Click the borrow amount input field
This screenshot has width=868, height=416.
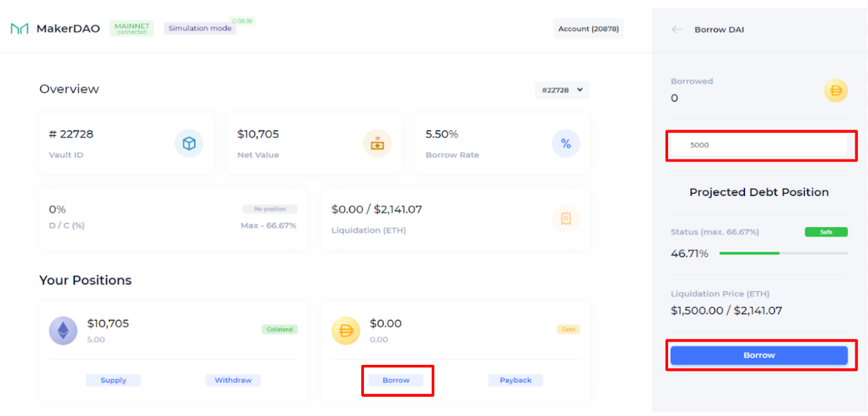point(759,145)
